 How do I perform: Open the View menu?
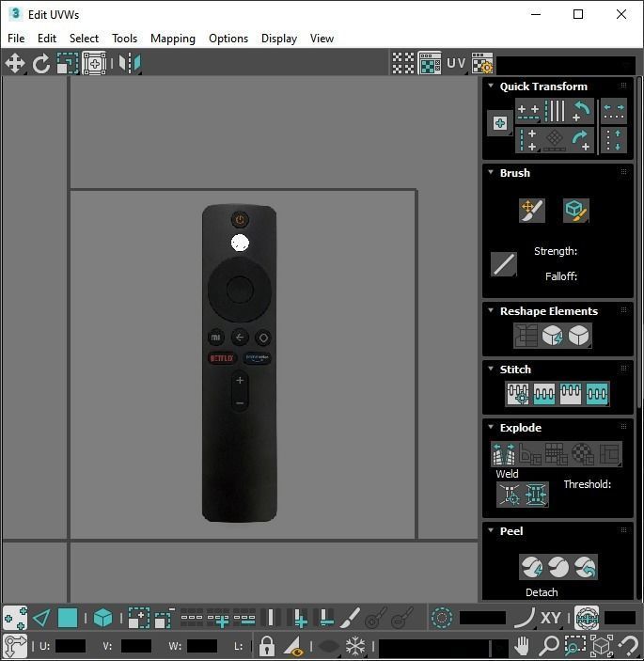tap(322, 39)
